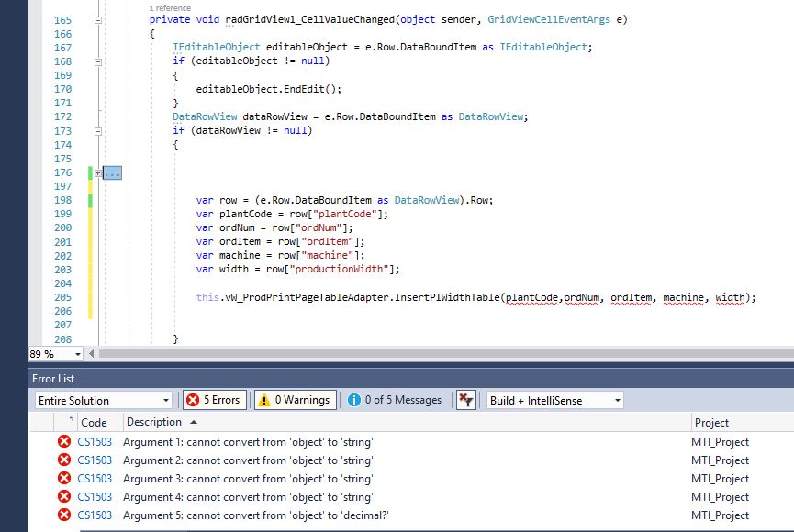The image size is (794, 532).
Task: Sort by the Description column header
Action: coord(154,422)
